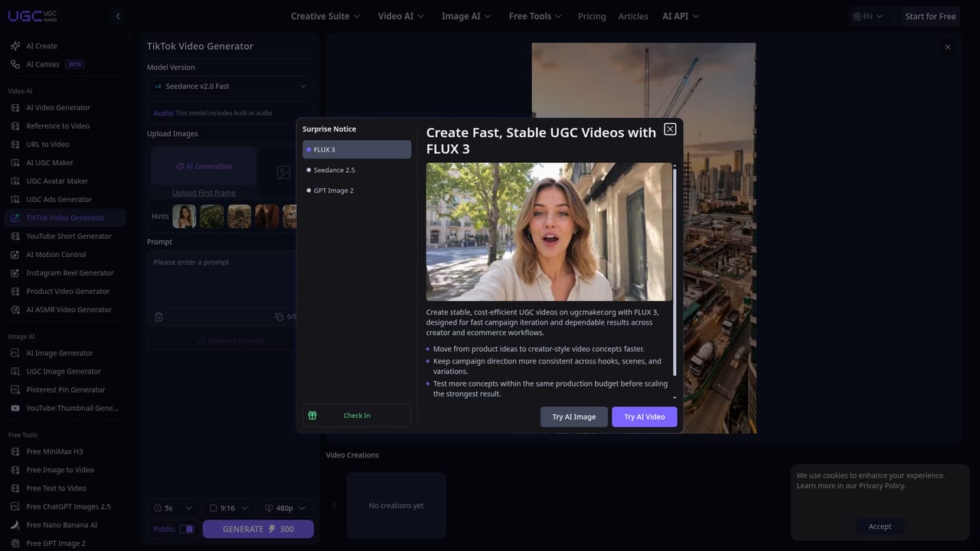Open the Image AI menu
The height and width of the screenshot is (551, 980).
(466, 16)
